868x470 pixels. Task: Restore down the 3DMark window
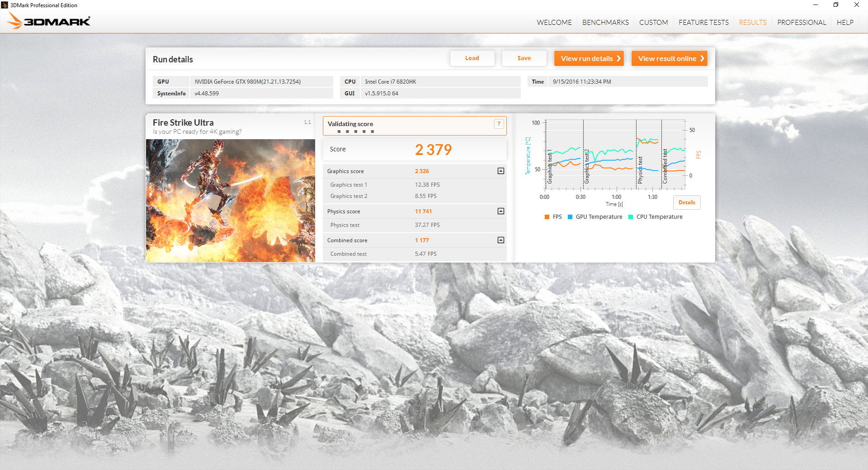836,5
